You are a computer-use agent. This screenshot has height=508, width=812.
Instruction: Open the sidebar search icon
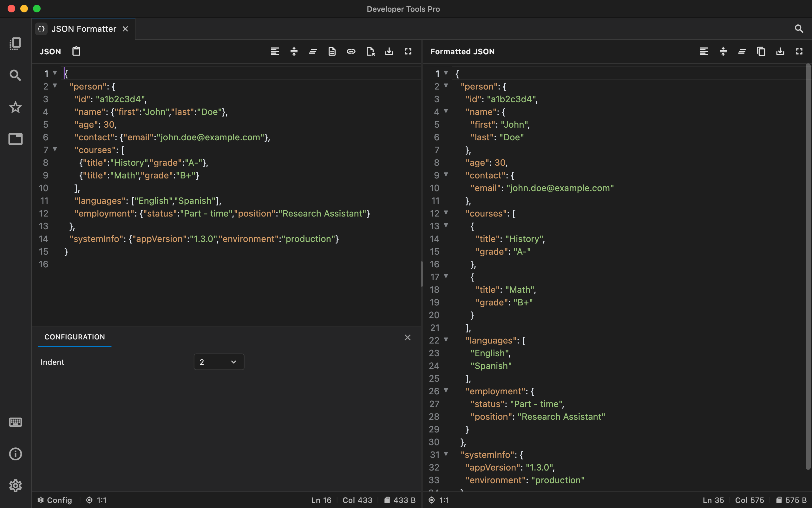click(x=16, y=75)
